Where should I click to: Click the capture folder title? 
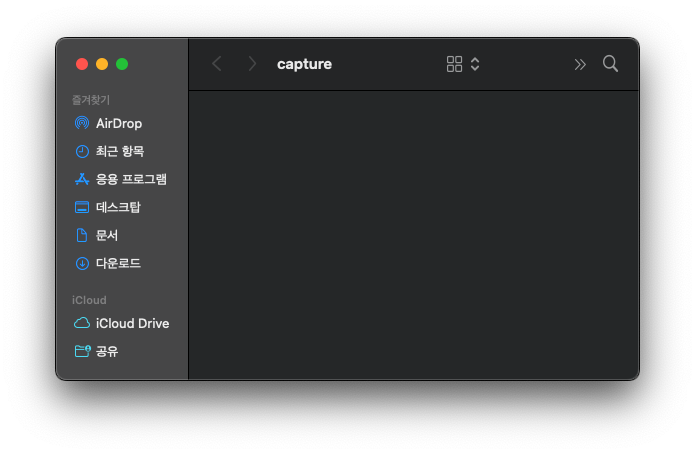pyautogui.click(x=305, y=64)
